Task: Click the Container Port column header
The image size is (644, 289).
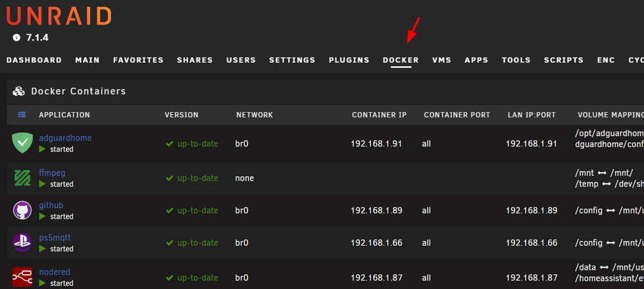Action: 457,115
